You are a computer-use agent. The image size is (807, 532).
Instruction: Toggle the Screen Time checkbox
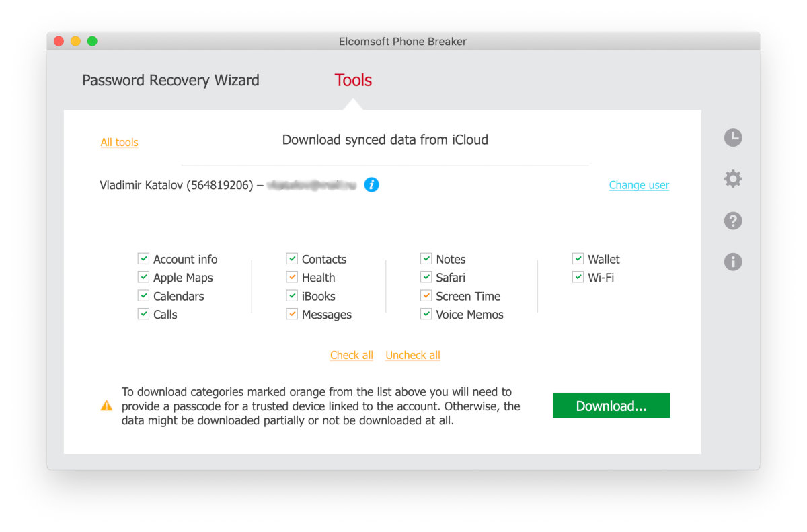tap(426, 296)
